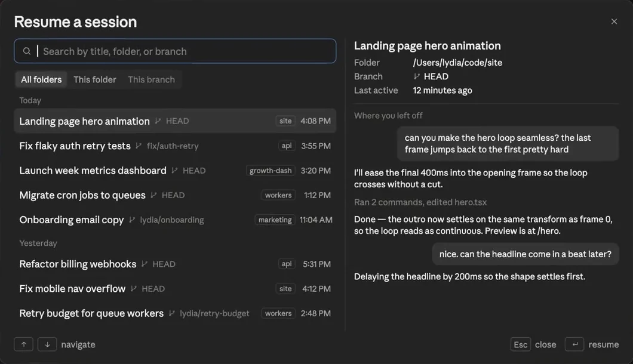The height and width of the screenshot is (364, 633).
Task: Click branch icon on Landing page row
Action: 158,121
